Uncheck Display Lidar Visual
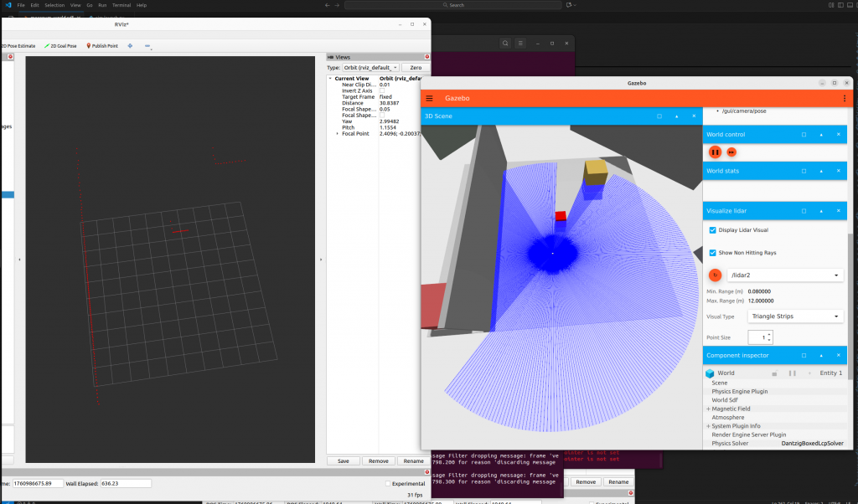The height and width of the screenshot is (504, 858). [712, 229]
